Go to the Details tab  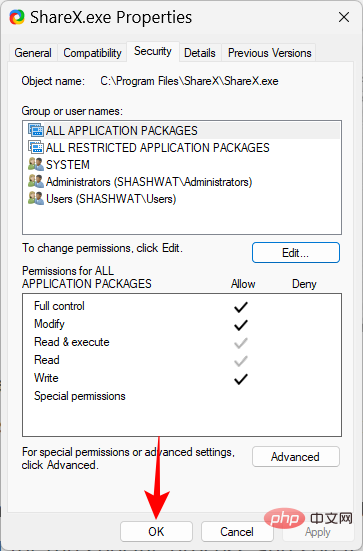click(200, 53)
